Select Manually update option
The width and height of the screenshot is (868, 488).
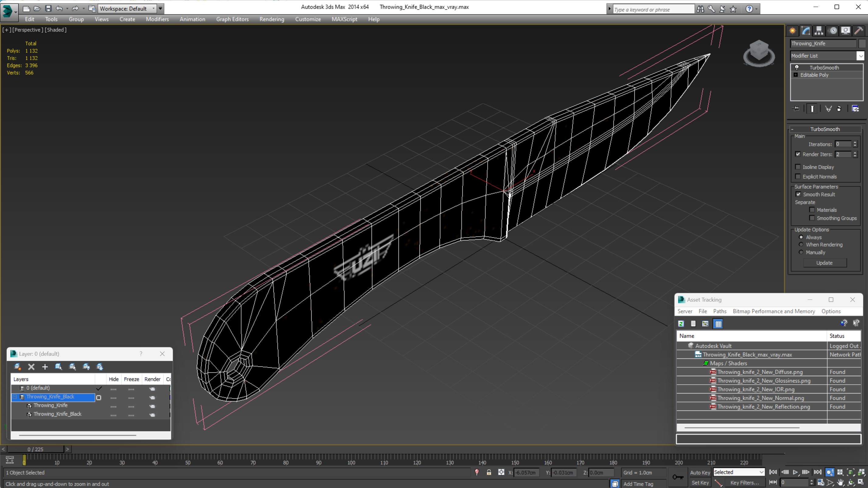(801, 252)
